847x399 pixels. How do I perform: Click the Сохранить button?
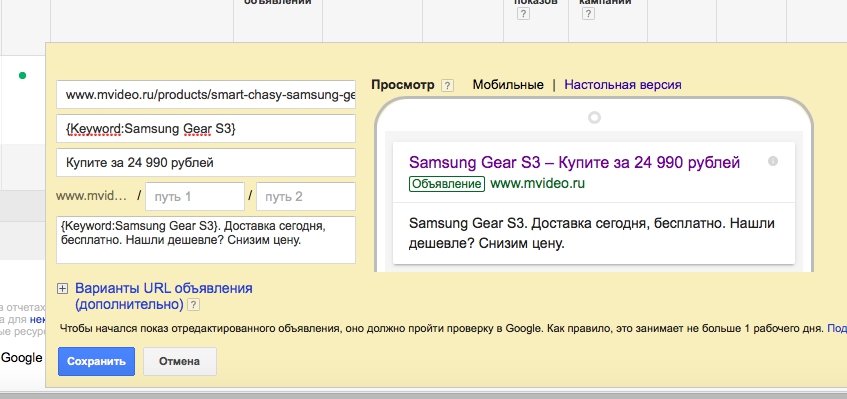point(96,361)
